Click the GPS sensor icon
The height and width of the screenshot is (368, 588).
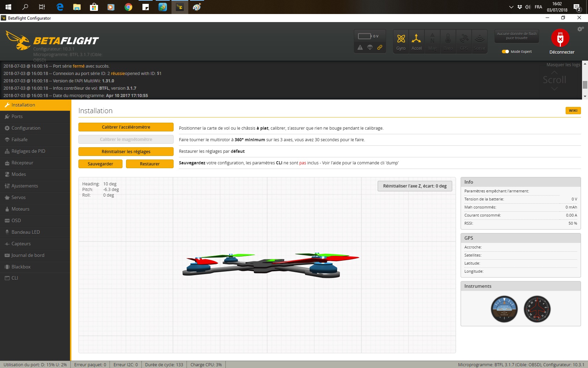(x=464, y=41)
